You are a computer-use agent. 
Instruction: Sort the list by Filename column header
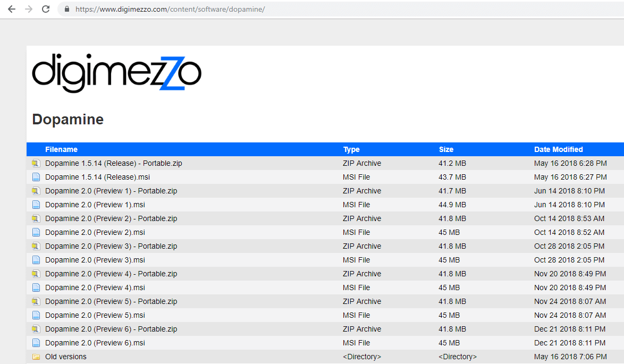click(x=61, y=149)
